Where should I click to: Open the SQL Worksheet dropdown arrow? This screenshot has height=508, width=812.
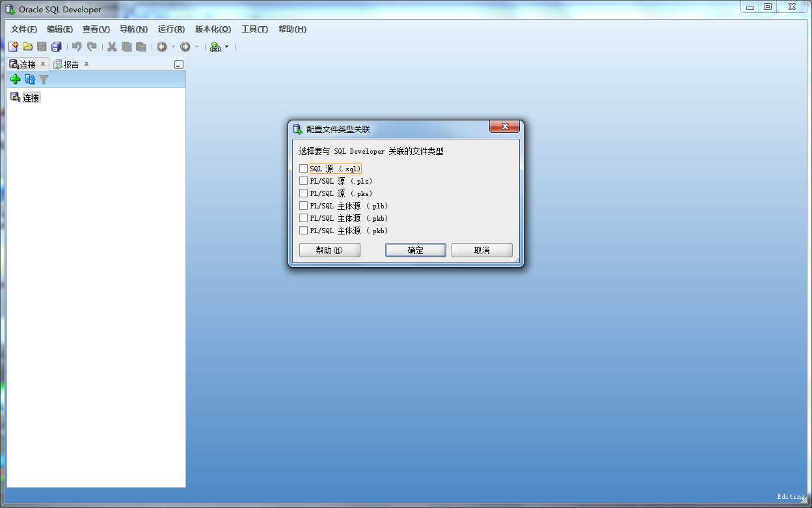(226, 47)
